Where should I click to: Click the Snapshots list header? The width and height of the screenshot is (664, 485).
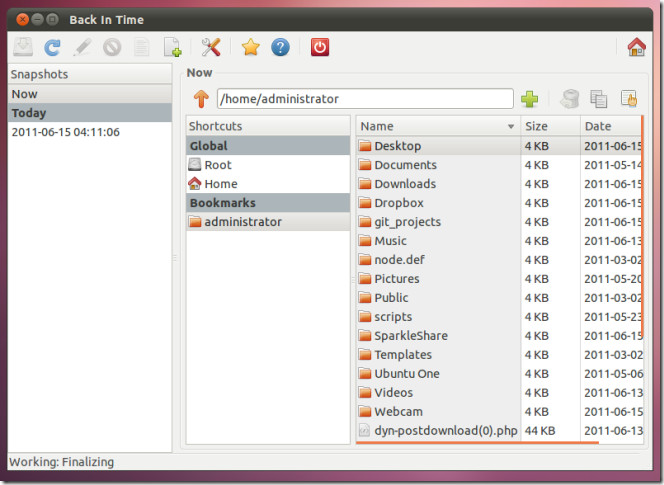pos(90,74)
